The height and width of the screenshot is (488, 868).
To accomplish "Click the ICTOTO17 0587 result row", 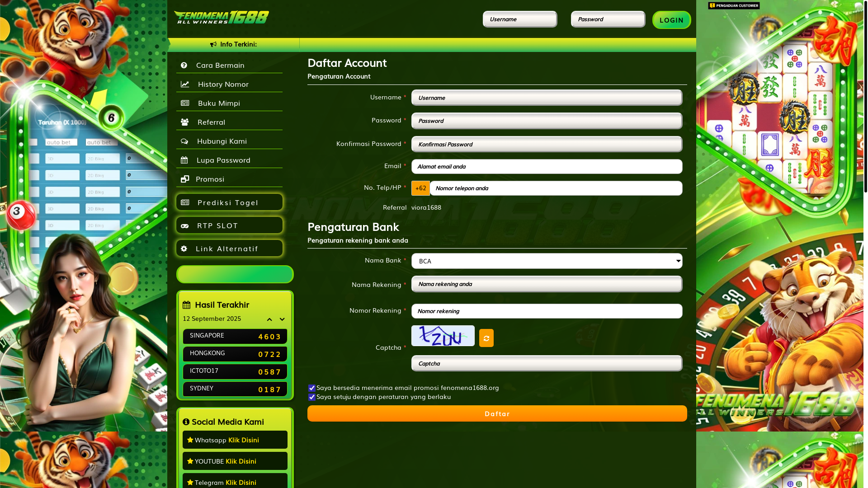I will point(235,371).
